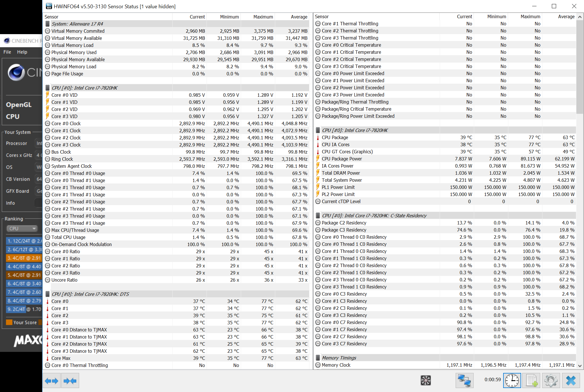
Task: Click the shrink columns arrows button
Action: tap(70, 381)
